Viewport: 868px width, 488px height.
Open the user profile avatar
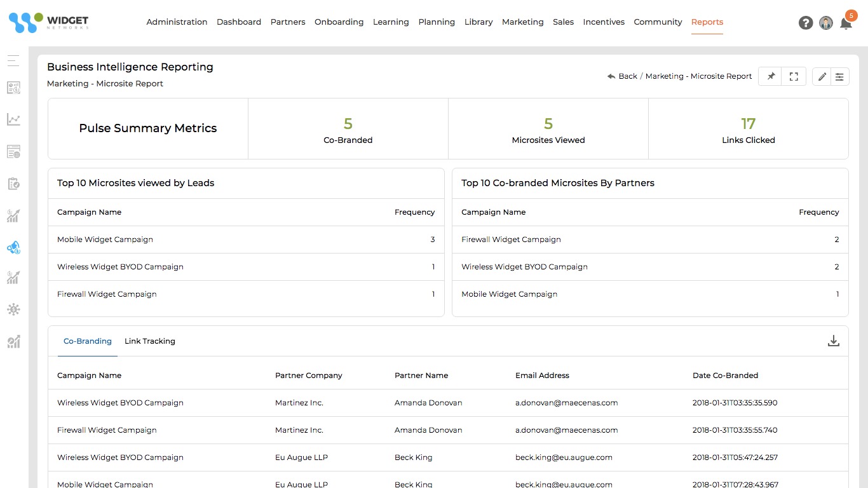coord(826,23)
